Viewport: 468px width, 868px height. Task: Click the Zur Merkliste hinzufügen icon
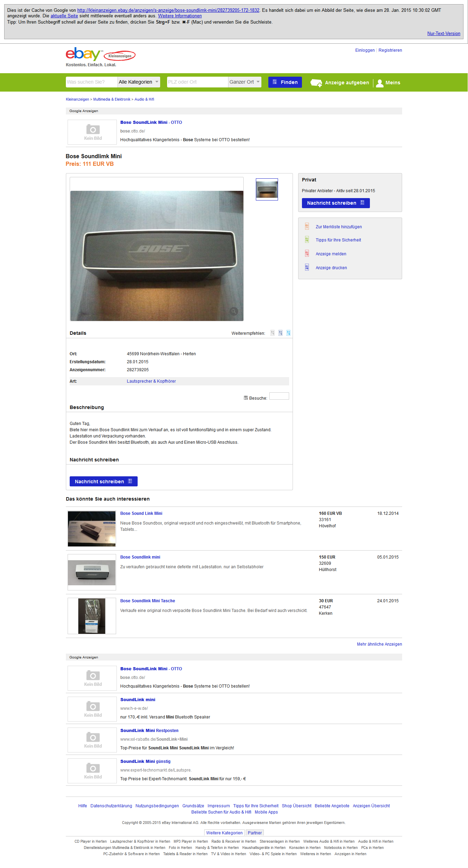[x=307, y=227]
